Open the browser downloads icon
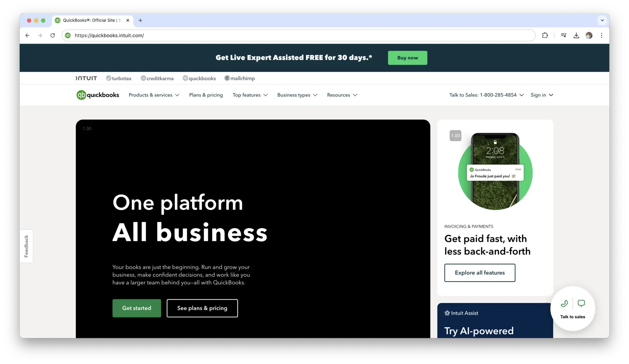629x364 pixels. [576, 35]
